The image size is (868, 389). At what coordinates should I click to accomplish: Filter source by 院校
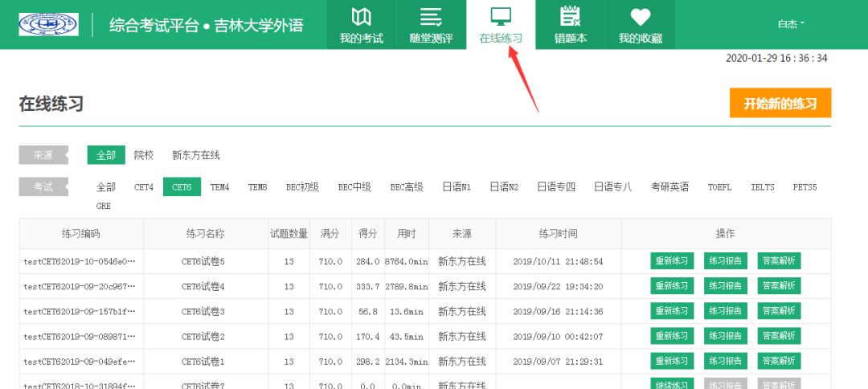(144, 155)
